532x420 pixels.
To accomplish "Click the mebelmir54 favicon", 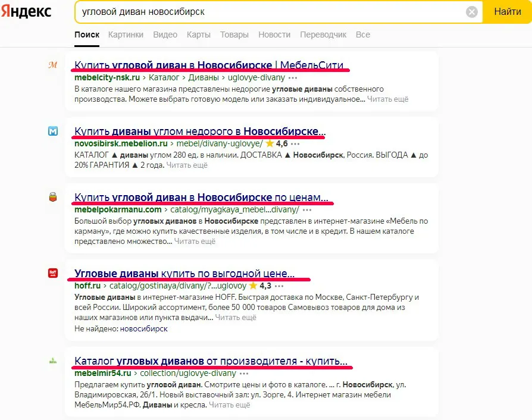I will point(52,361).
